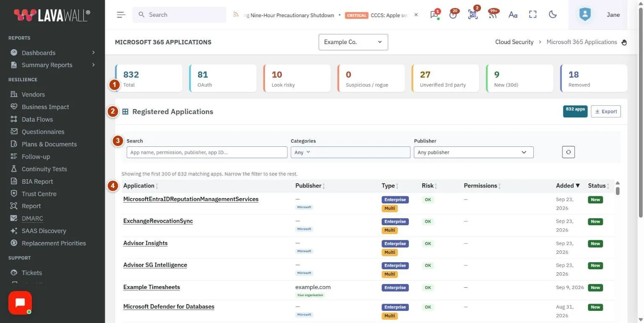Click the Microsoft 365 Applications breadcrumb
This screenshot has width=644, height=323.
point(582,42)
